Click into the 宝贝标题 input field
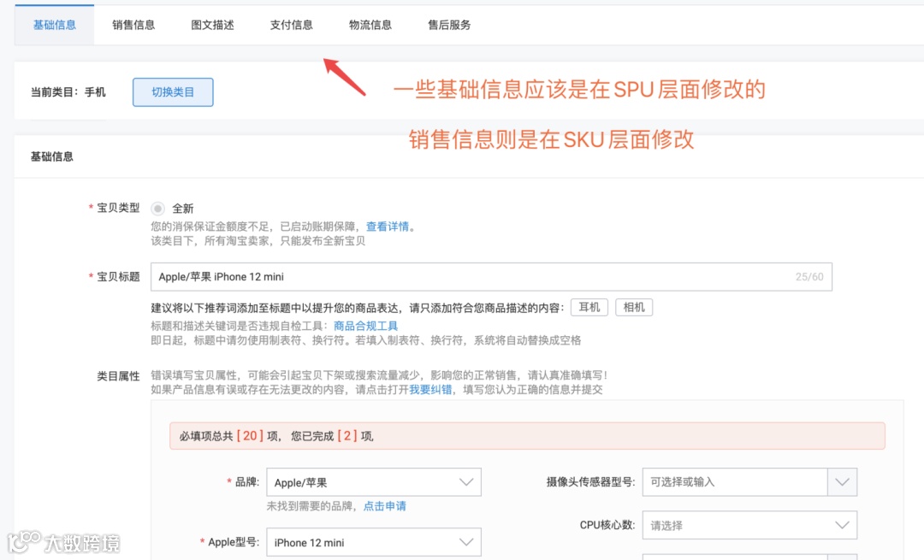 click(x=491, y=277)
